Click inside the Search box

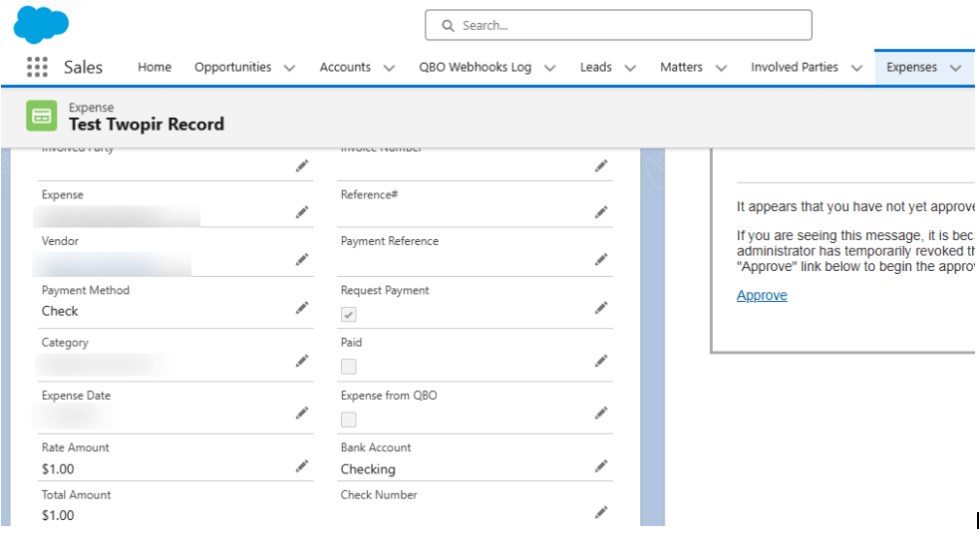click(x=619, y=25)
